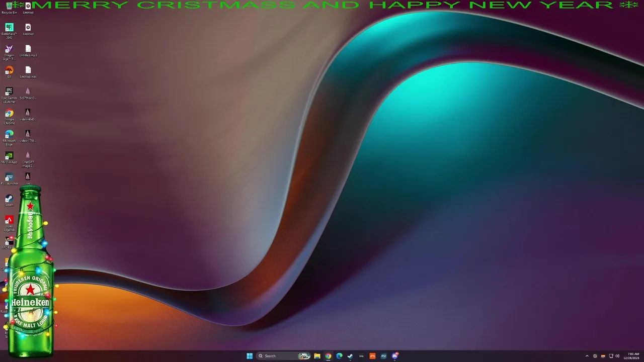
Task: Switch to Google Chrome in the taskbar
Action: click(x=328, y=356)
